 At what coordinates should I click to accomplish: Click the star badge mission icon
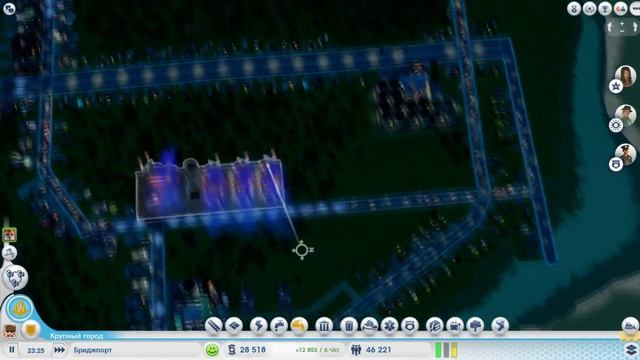coord(616,86)
